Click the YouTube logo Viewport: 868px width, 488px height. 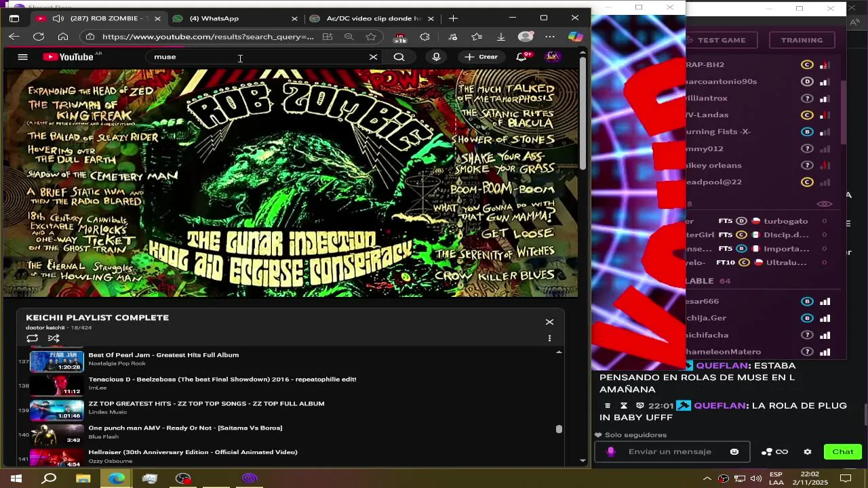[68, 57]
